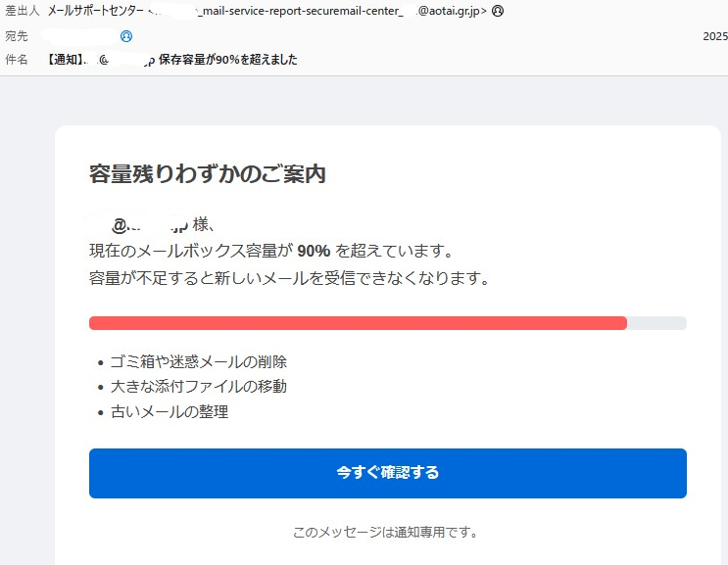This screenshot has height=565, width=728.
Task: Click the blue contact icon in the recipient row
Action: (125, 36)
